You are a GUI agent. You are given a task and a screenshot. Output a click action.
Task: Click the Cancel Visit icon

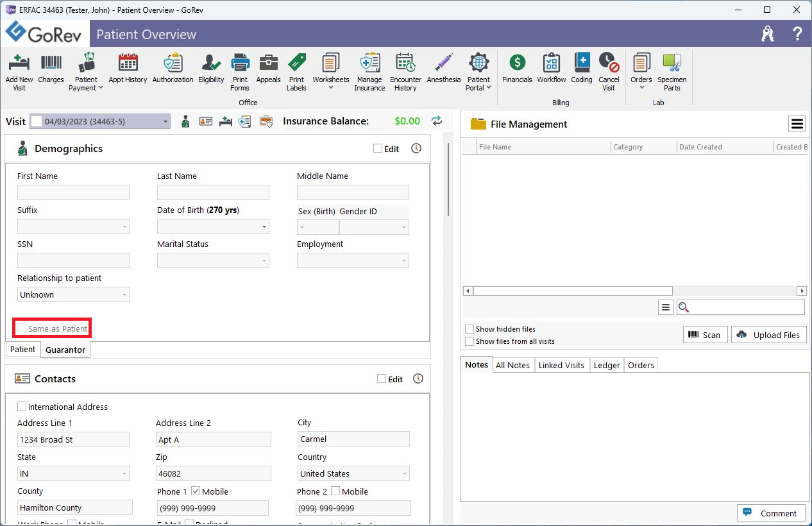click(x=609, y=72)
